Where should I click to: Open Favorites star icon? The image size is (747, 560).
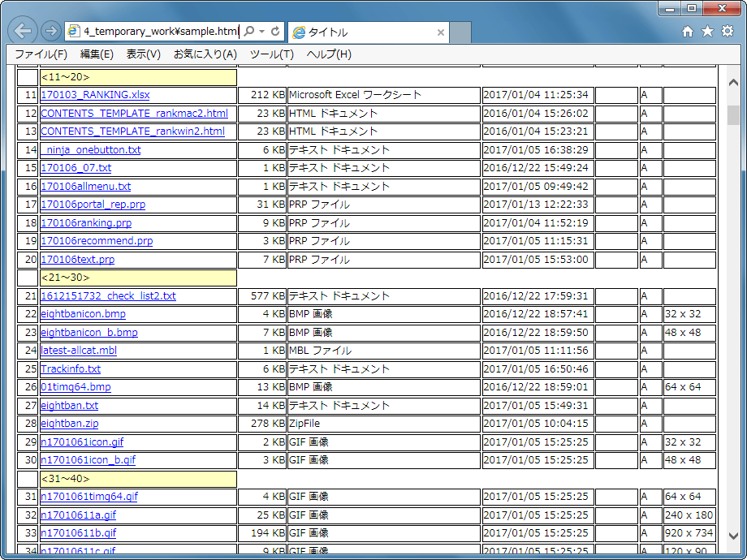(707, 32)
